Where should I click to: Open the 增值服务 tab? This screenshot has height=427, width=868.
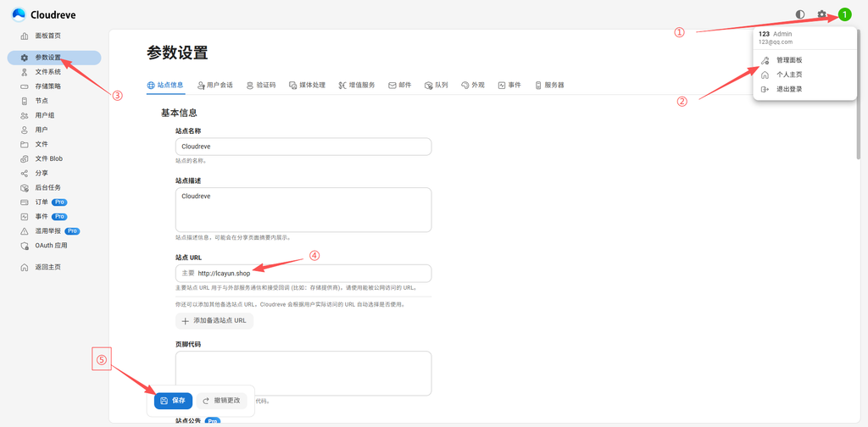point(357,86)
